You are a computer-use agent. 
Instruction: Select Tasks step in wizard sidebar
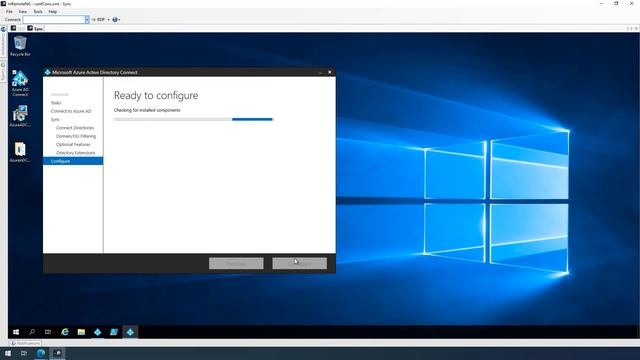tap(56, 103)
